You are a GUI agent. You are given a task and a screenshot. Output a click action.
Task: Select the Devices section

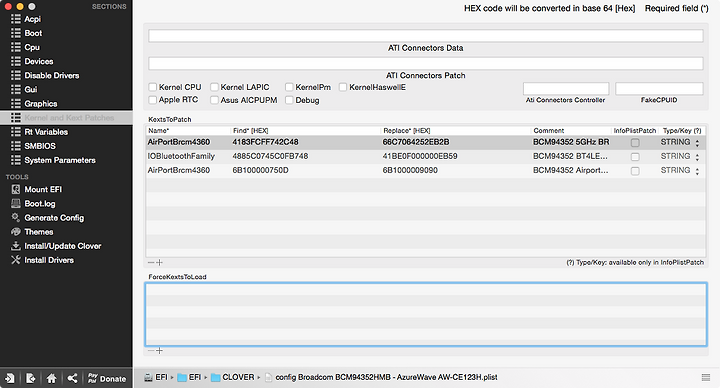39,61
